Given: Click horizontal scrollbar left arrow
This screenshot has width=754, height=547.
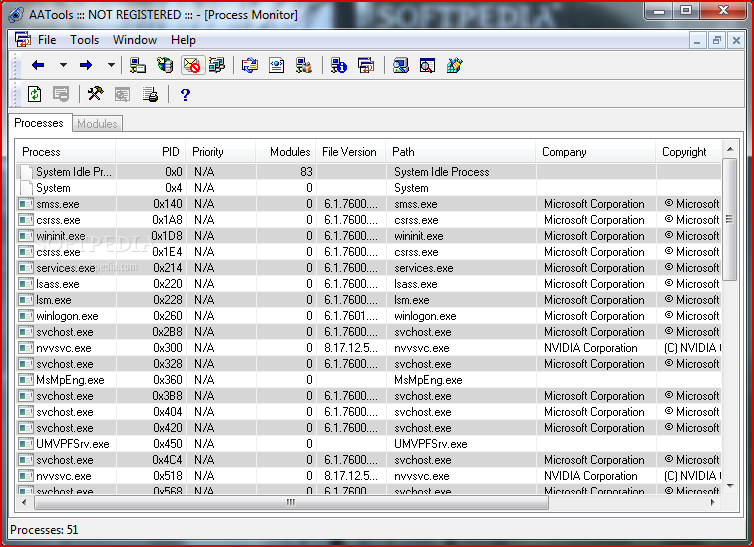Looking at the screenshot, I should (24, 502).
